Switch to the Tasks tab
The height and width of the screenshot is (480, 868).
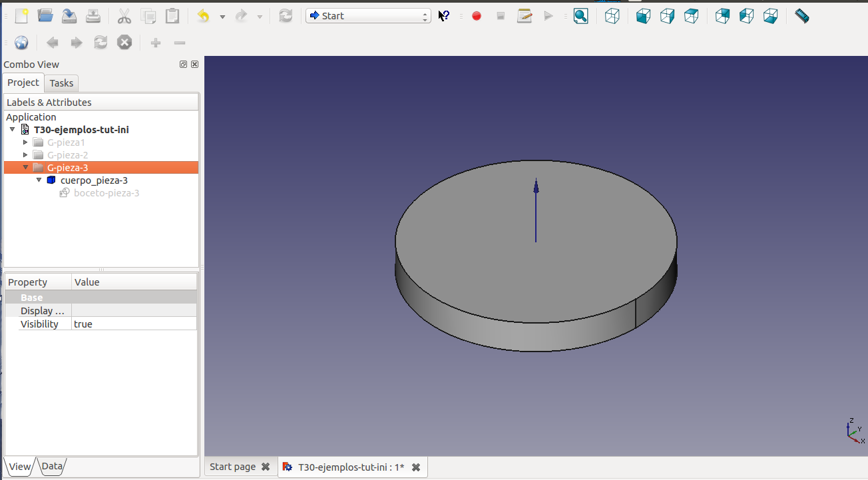[61, 83]
